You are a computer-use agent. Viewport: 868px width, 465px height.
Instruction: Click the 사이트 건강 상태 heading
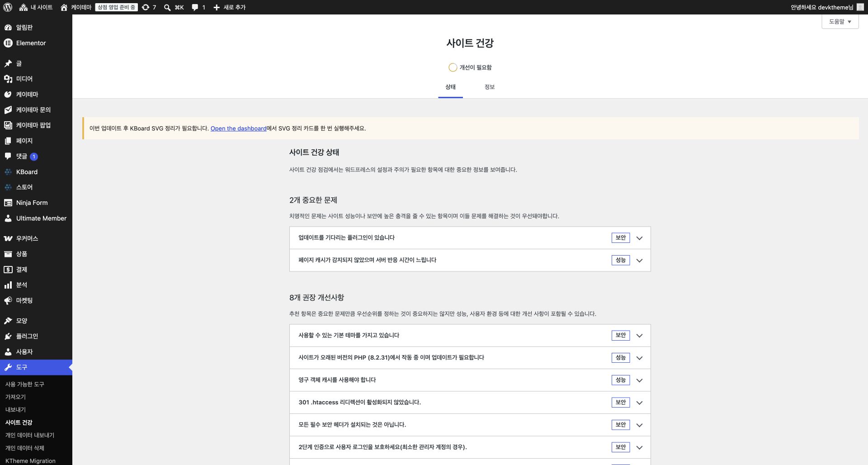(314, 152)
